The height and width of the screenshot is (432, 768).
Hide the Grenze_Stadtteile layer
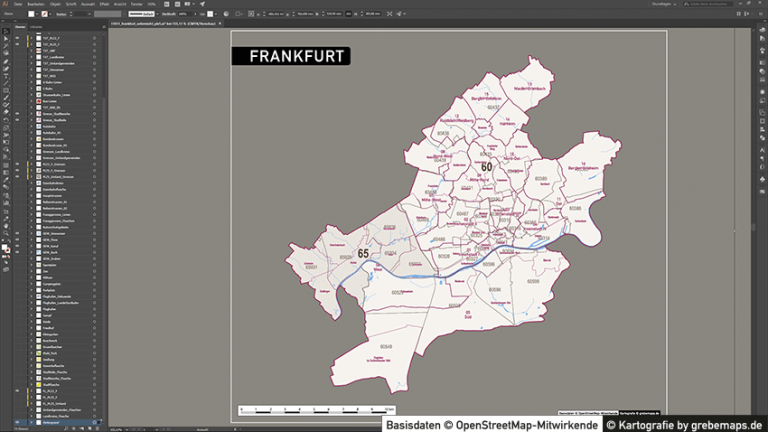[17, 120]
